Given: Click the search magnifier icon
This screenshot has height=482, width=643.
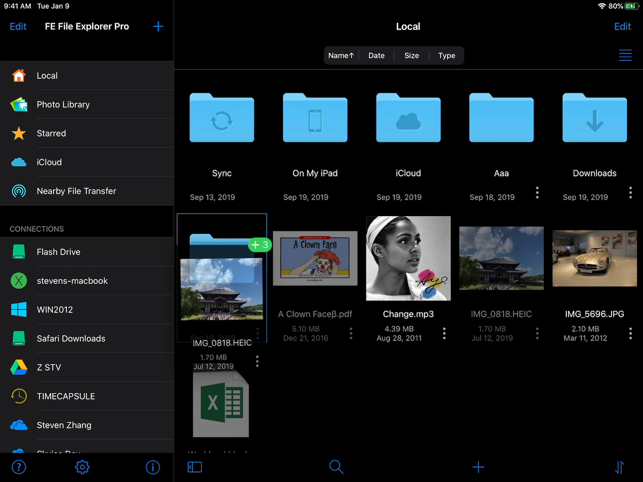Looking at the screenshot, I should pos(336,467).
